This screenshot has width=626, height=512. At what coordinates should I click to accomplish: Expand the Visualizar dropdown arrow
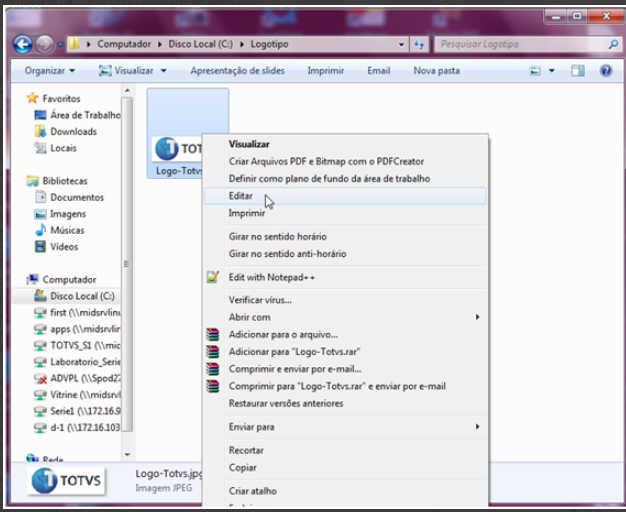tap(163, 71)
